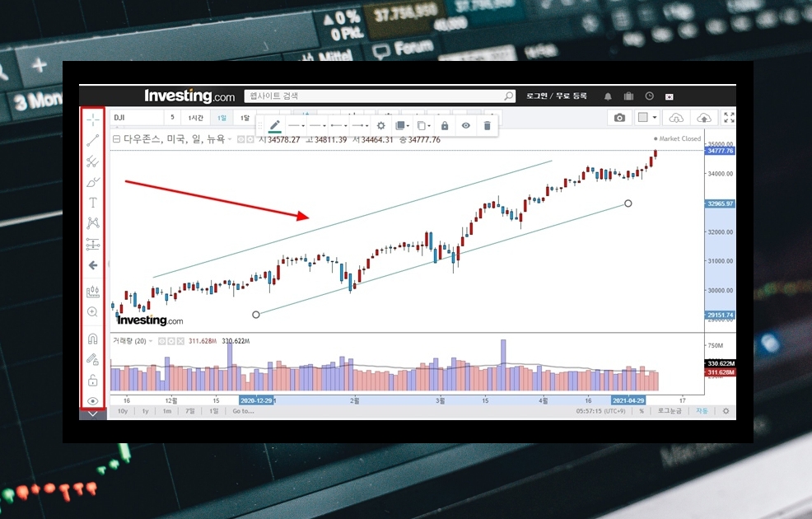Screen dimensions: 812x519
Task: Enter fullscreen chart mode
Action: tap(729, 118)
